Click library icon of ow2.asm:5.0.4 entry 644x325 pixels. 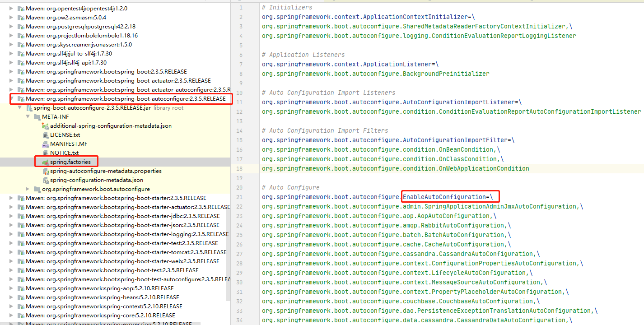pyautogui.click(x=21, y=18)
